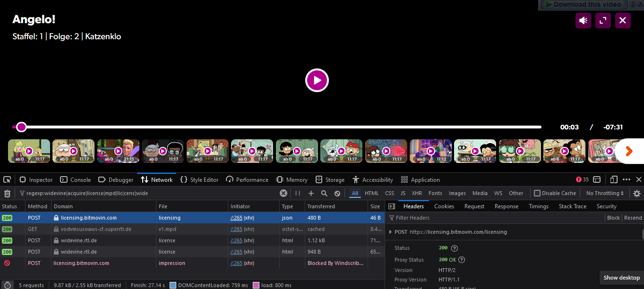The width and height of the screenshot is (644, 289).
Task: Toggle the All request type filter
Action: [x=355, y=193]
